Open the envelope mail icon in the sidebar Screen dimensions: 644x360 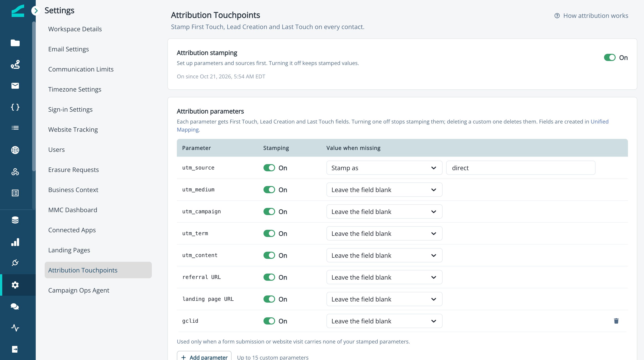click(x=15, y=86)
